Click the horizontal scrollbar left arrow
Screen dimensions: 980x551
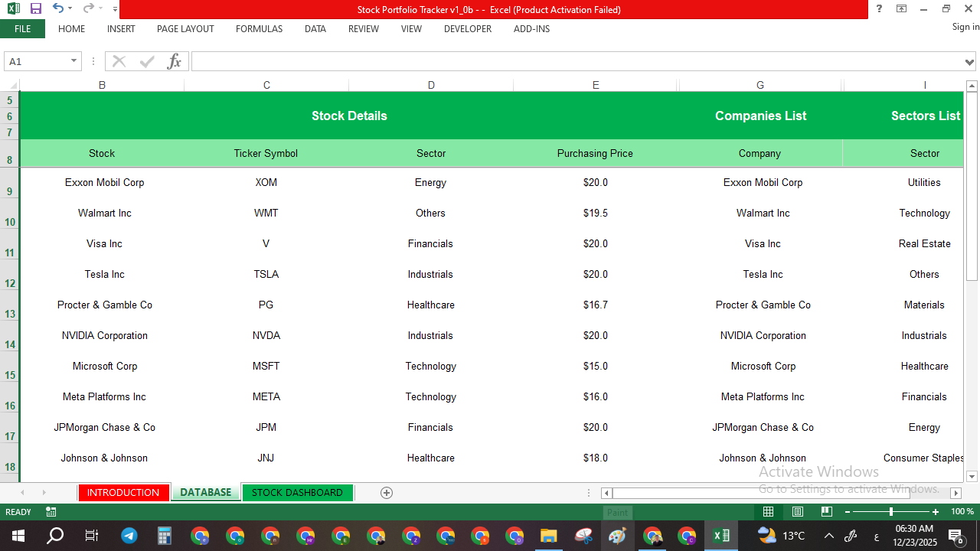coord(606,493)
